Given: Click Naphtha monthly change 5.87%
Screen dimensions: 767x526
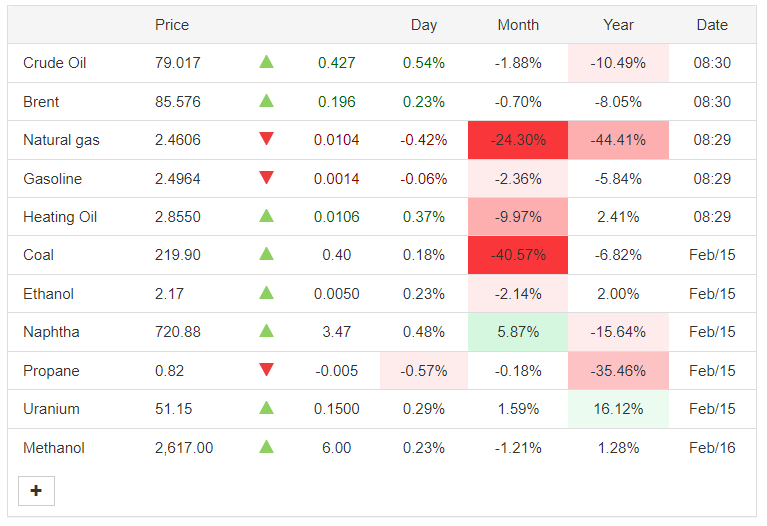Looking at the screenshot, I should pyautogui.click(x=518, y=332).
